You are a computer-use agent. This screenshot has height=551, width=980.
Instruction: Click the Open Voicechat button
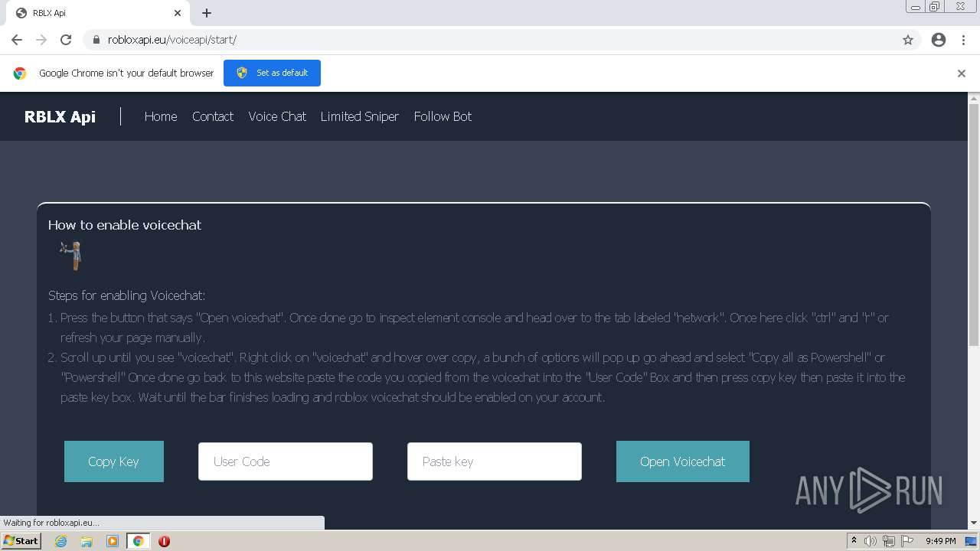click(x=683, y=461)
